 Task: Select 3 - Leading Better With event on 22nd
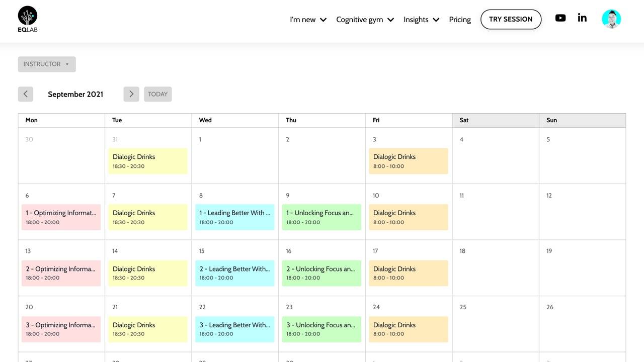234,329
